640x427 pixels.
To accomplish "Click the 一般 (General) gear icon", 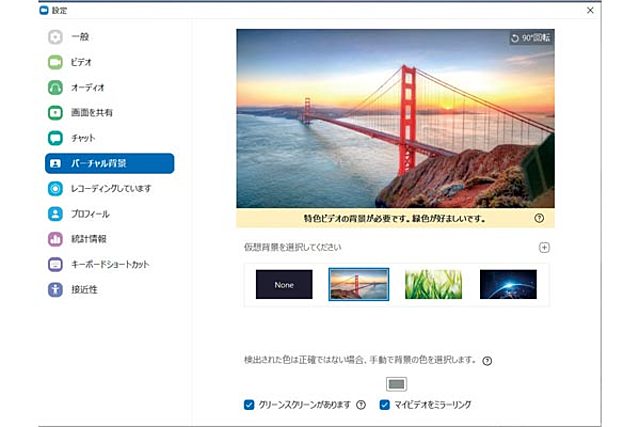I will [56, 36].
